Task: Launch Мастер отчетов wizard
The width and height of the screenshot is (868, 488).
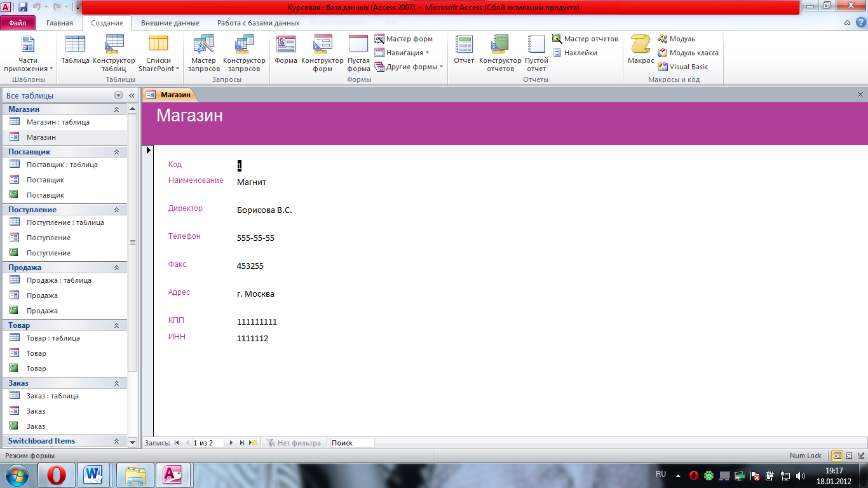Action: pyautogui.click(x=585, y=39)
